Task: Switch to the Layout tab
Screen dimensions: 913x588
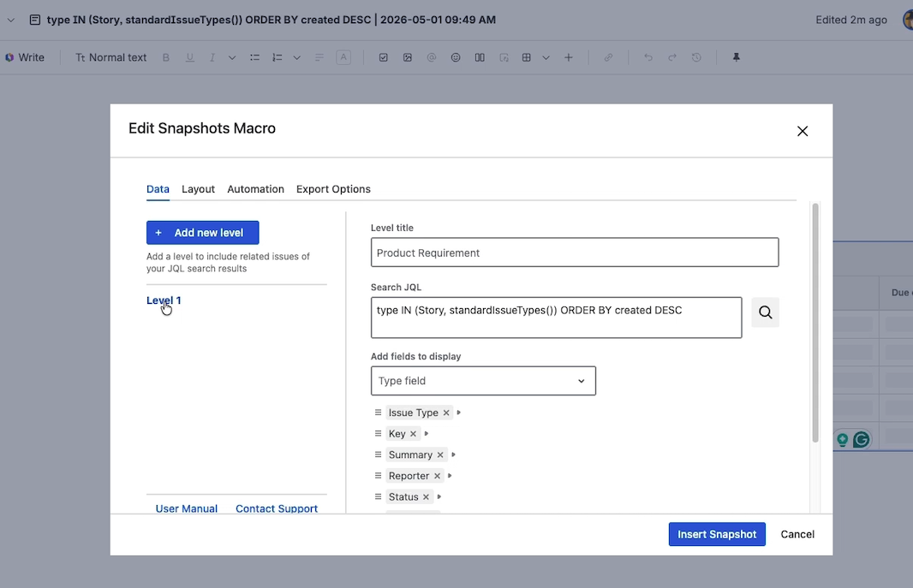Action: (198, 189)
